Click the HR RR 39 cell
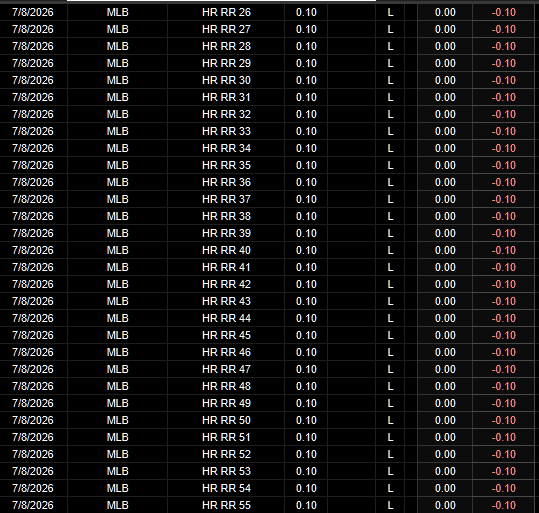This screenshot has width=539, height=513. tap(226, 233)
